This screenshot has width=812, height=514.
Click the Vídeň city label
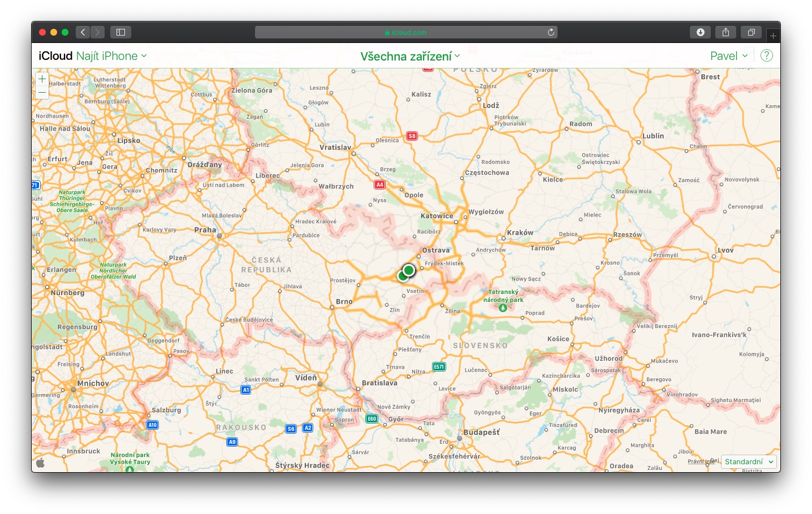(x=306, y=377)
